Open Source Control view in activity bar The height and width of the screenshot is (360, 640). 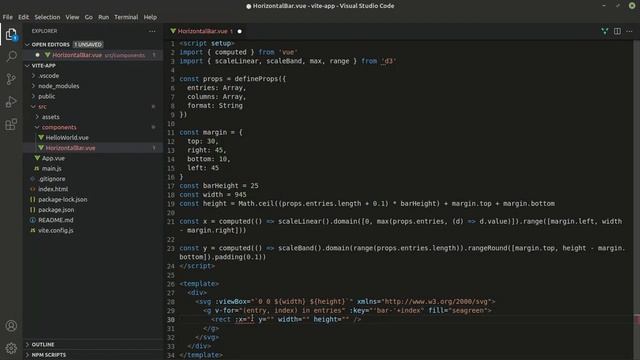pyautogui.click(x=11, y=79)
